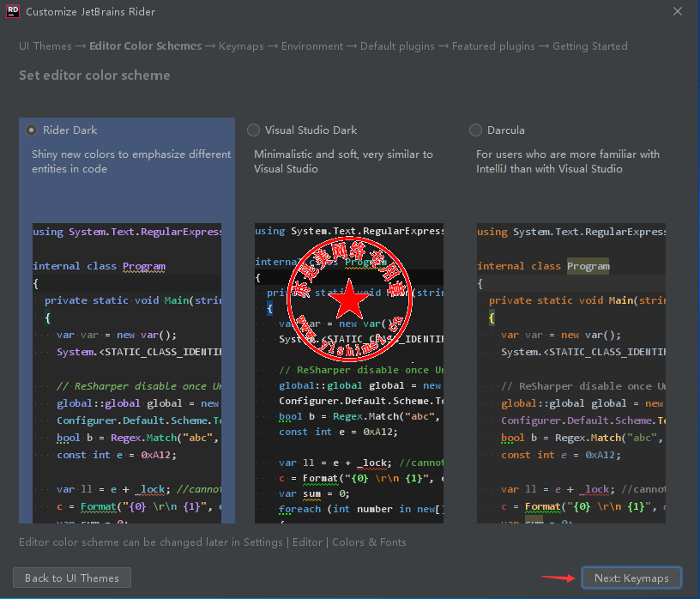The height and width of the screenshot is (599, 700).
Task: Click the Darcula code preview thumbnail
Action: tap(571, 373)
